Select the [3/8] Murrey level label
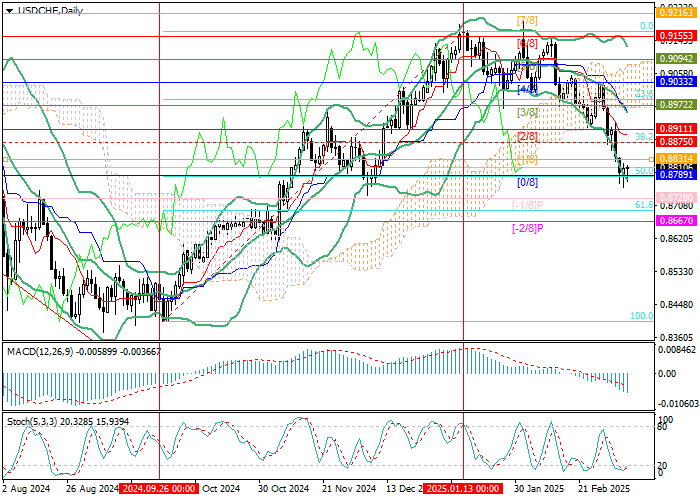Viewport: 700px width, 500px height. pos(528,112)
